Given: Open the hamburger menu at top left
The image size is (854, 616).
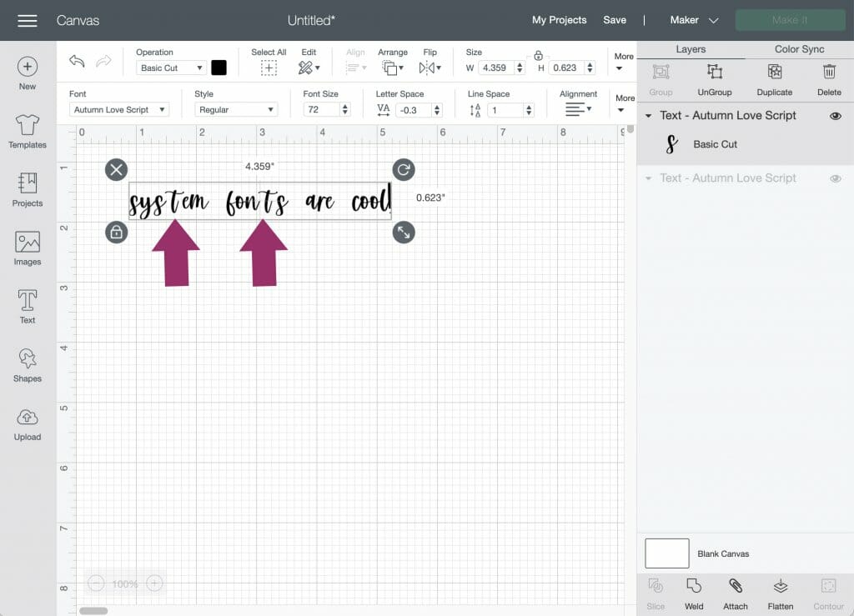Looking at the screenshot, I should (28, 20).
